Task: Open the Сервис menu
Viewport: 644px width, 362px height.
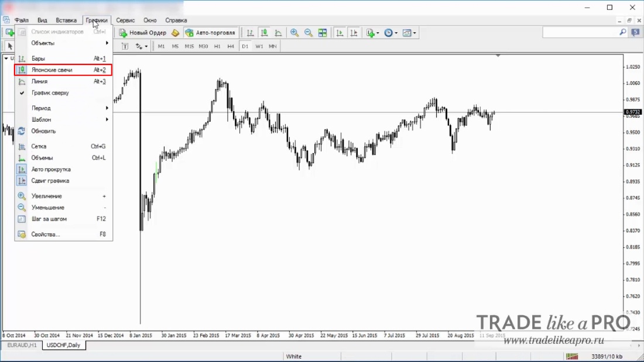Action: 125,20
